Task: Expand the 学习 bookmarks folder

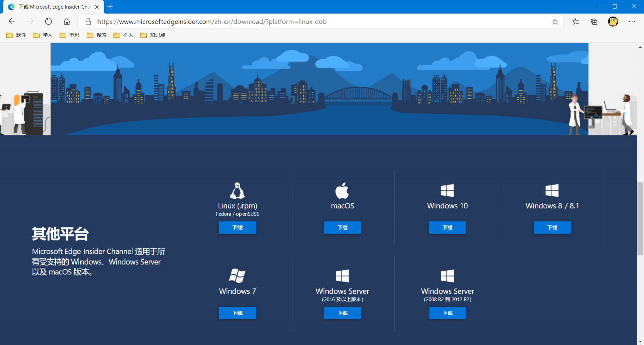Action: (x=43, y=35)
